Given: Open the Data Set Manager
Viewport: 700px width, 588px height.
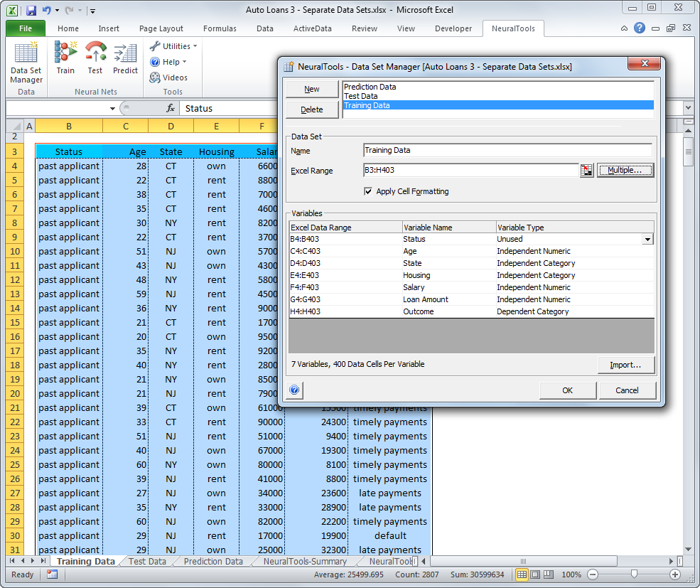Looking at the screenshot, I should (x=26, y=68).
